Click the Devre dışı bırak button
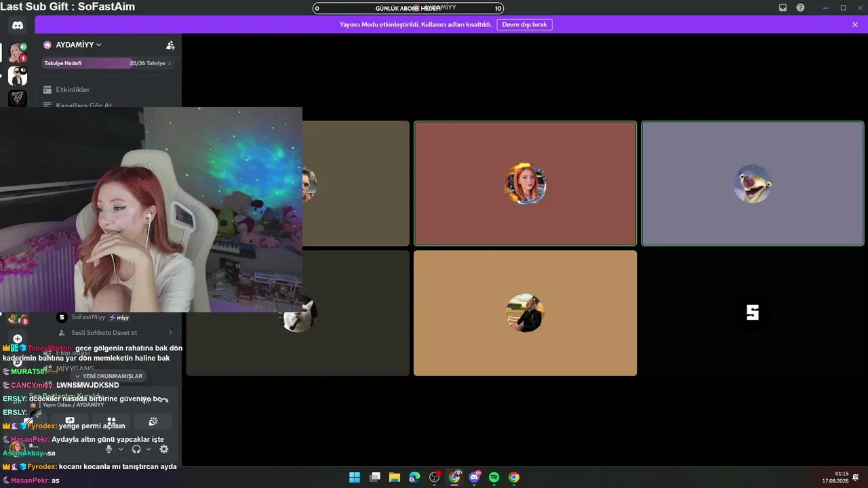This screenshot has height=488, width=868. (524, 24)
